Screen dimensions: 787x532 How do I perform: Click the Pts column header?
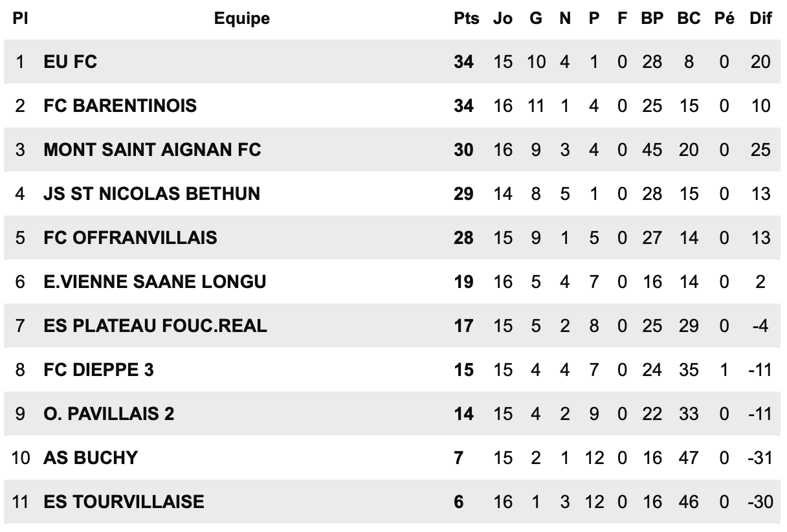[466, 19]
